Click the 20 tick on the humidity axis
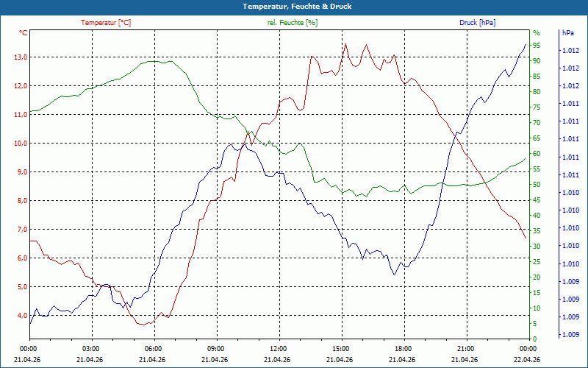 coord(537,277)
